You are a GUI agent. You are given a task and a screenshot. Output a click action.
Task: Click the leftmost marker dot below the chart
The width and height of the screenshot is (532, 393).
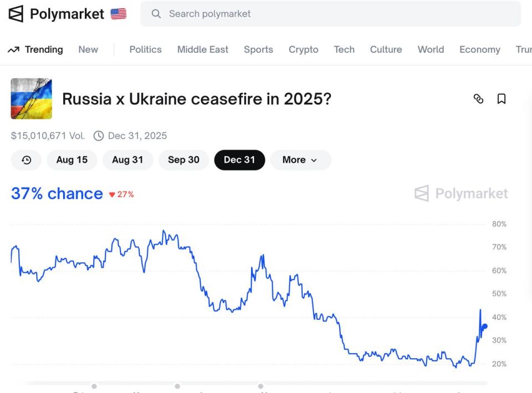pos(94,386)
